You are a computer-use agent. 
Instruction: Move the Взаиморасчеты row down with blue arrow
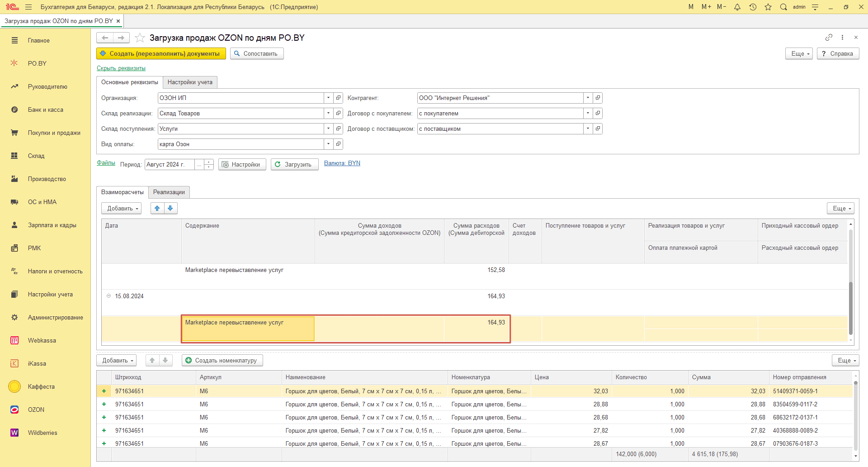pyautogui.click(x=170, y=208)
